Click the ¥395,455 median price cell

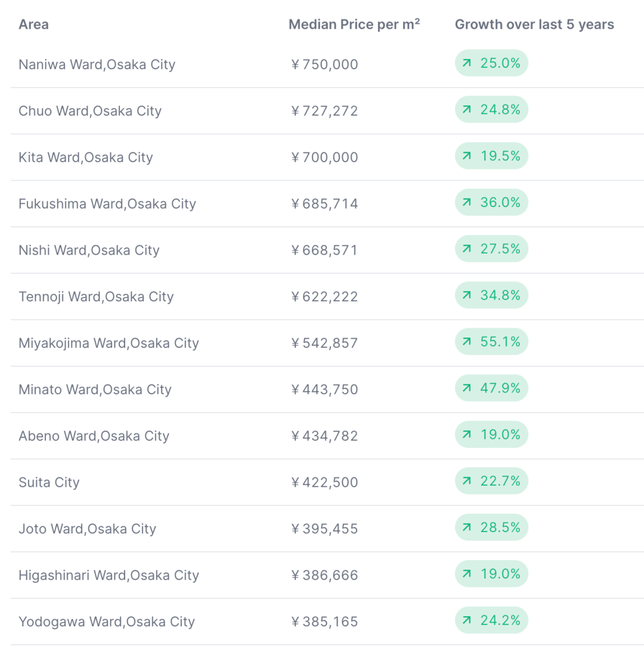coord(324,529)
